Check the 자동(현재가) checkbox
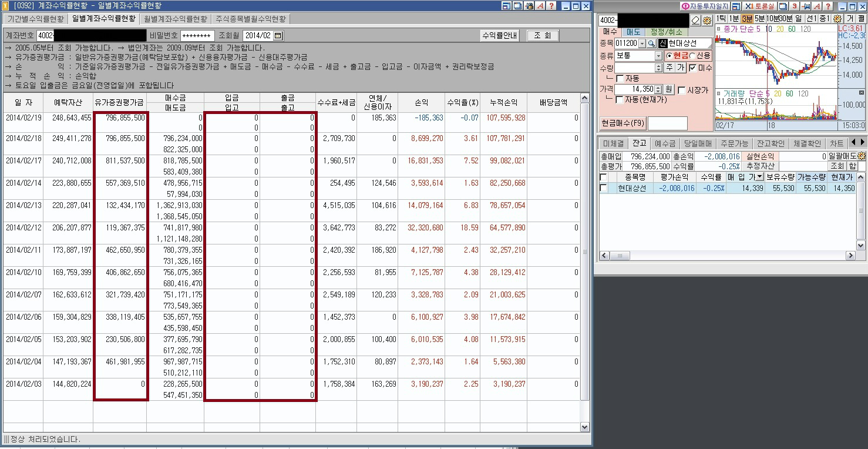The height and width of the screenshot is (449, 868). 620,100
